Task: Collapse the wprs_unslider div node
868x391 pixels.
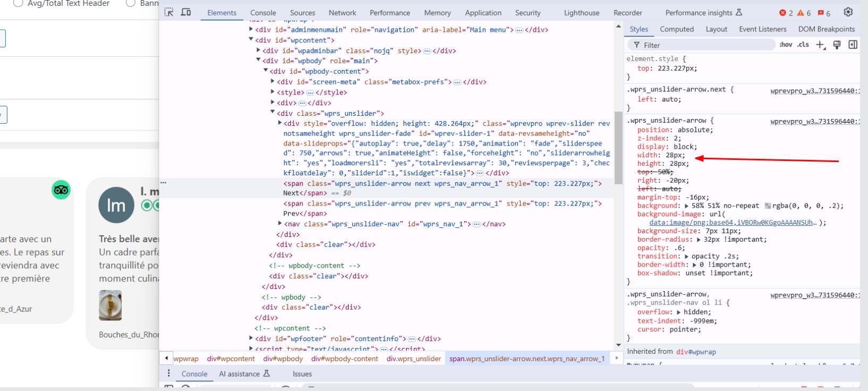Action: 273,113
